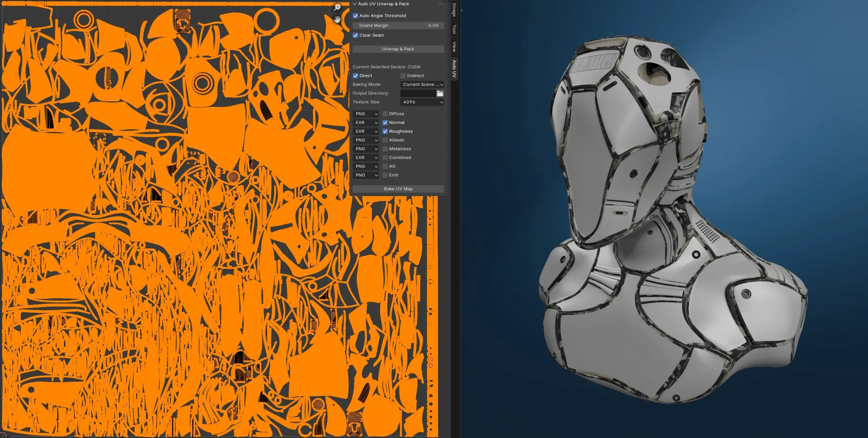This screenshot has width=868, height=438.
Task: Adjust the Island Margin slider value
Action: pos(398,25)
